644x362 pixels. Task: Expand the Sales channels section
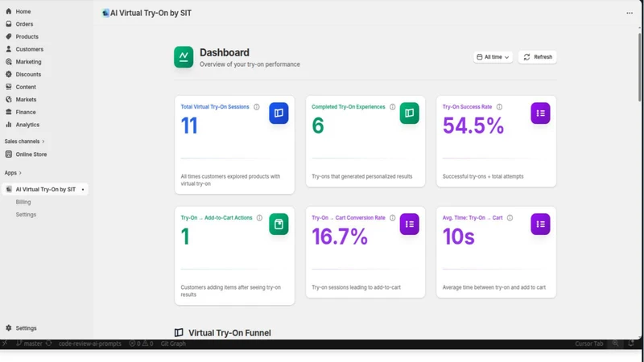[24, 142]
